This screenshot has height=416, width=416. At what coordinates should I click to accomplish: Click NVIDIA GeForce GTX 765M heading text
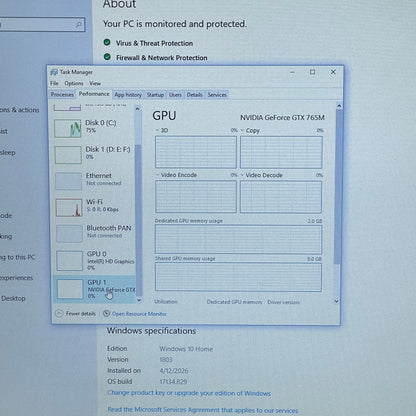282,118
